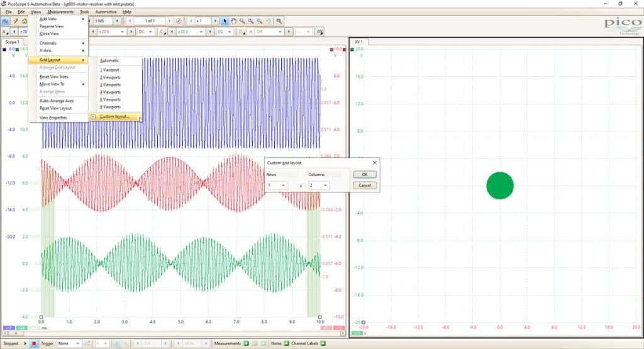The width and height of the screenshot is (644, 349).
Task: Open the Tools menu
Action: pos(84,12)
